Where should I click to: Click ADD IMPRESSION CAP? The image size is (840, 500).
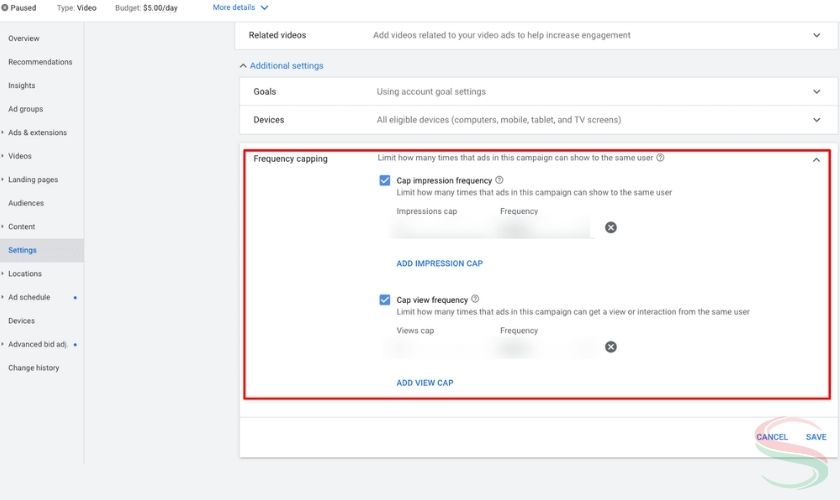click(x=439, y=264)
